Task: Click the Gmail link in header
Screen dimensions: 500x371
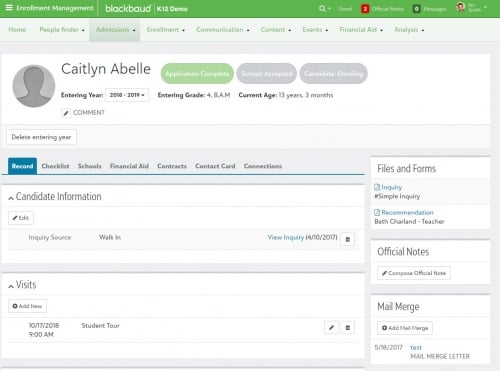Action: point(345,9)
